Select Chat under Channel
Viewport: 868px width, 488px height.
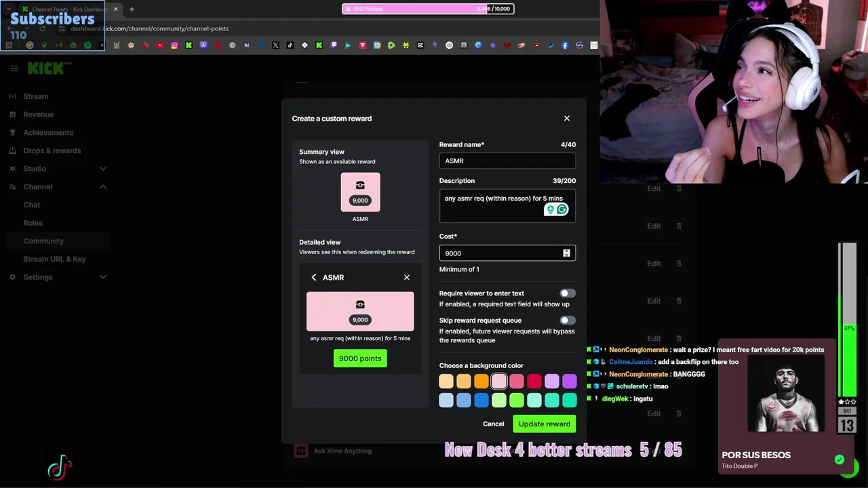[x=32, y=205]
